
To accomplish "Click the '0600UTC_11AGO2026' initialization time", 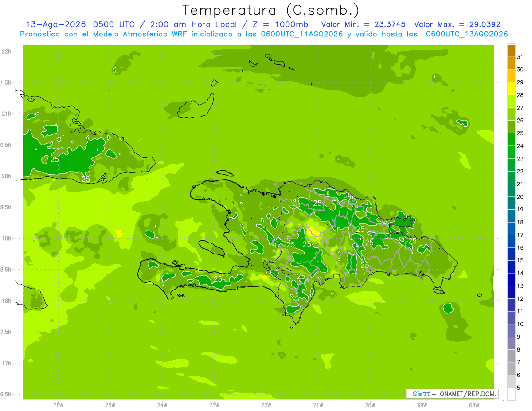I will [301, 34].
